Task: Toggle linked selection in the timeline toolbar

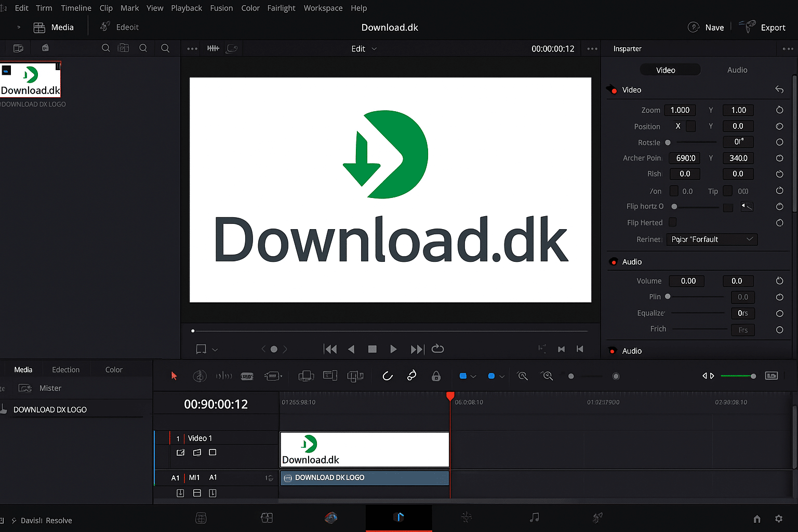Action: pyautogui.click(x=411, y=376)
